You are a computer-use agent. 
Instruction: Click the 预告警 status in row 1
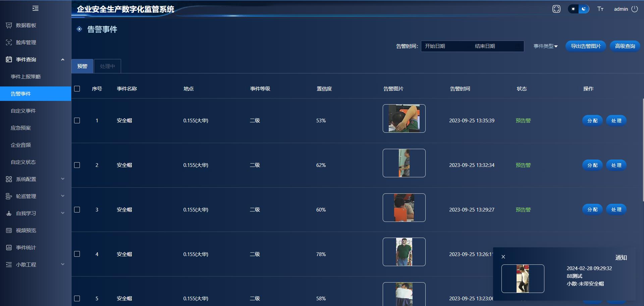523,121
